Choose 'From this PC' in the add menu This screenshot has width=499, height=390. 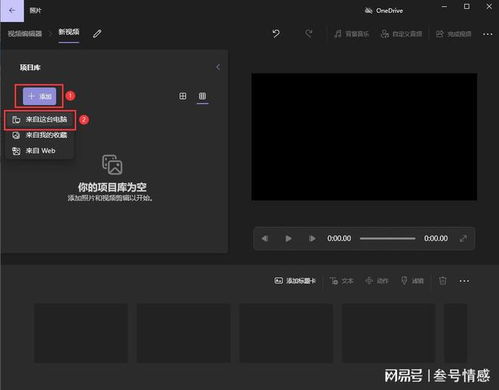[40, 119]
